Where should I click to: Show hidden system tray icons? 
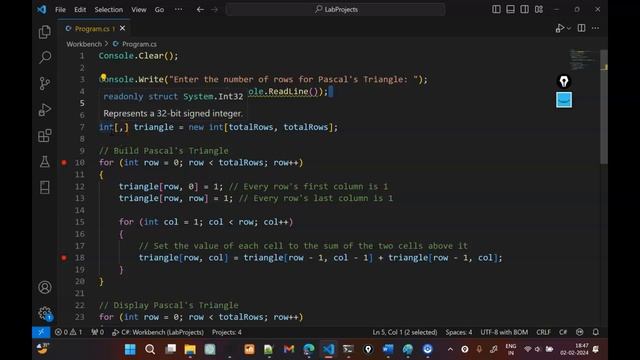click(x=450, y=349)
